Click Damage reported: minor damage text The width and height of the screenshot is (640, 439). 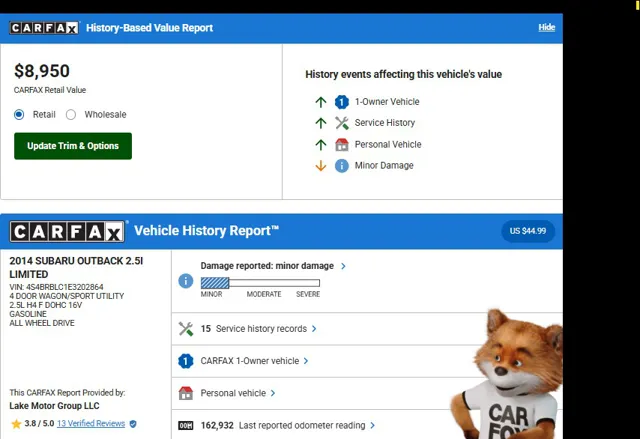pos(267,266)
